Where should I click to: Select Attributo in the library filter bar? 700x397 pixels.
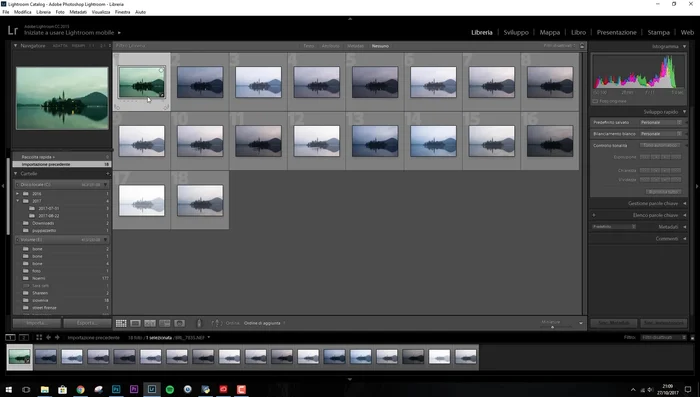click(x=331, y=46)
